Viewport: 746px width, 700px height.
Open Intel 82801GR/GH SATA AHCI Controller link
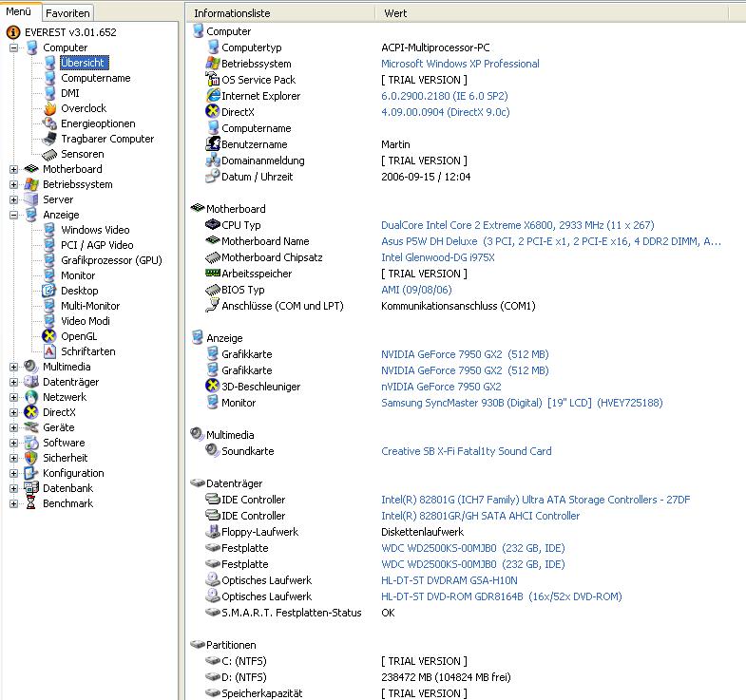pos(481,516)
